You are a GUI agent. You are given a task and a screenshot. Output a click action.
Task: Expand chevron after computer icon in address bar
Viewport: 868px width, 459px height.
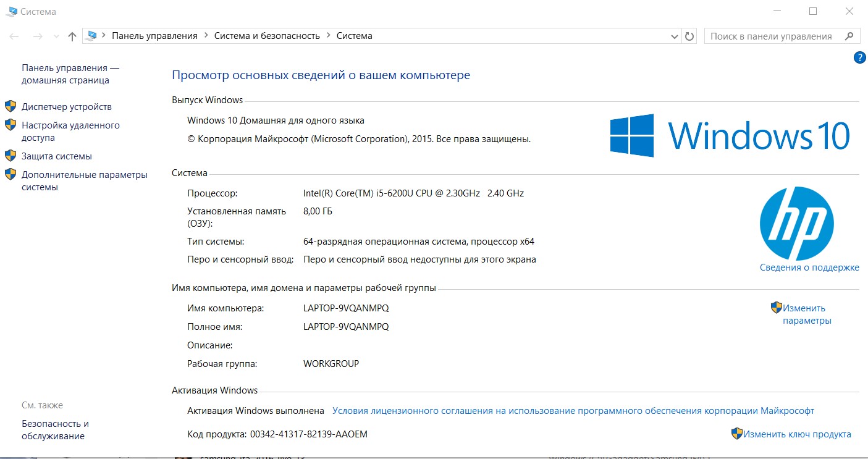104,36
